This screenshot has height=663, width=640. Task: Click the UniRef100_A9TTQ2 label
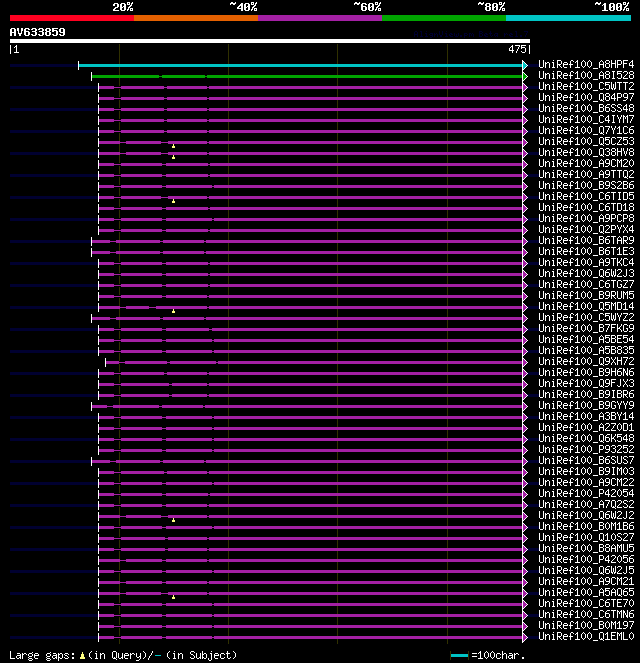point(586,174)
